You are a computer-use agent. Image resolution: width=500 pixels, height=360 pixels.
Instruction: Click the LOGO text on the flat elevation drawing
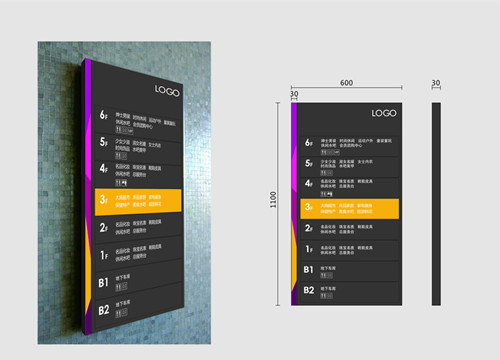tap(384, 113)
